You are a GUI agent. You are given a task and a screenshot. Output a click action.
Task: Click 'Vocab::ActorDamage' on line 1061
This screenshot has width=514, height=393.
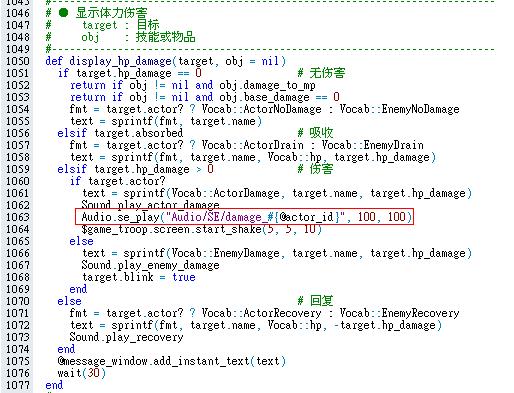(x=225, y=193)
